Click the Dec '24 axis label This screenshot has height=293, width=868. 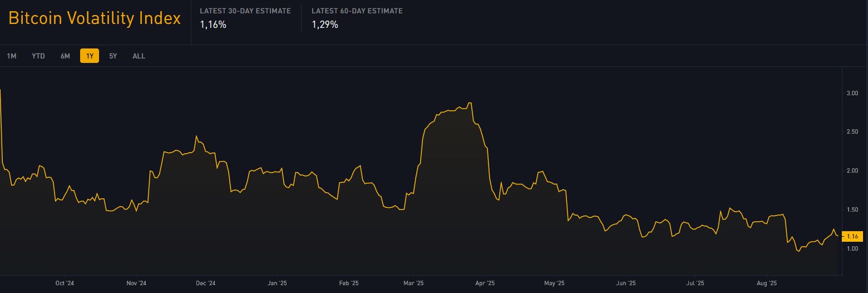click(206, 284)
